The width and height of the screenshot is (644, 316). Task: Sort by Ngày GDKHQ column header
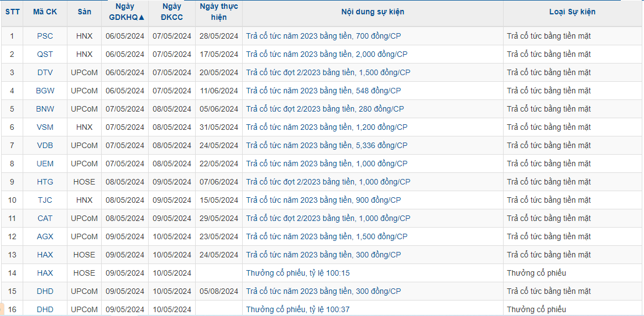click(x=125, y=12)
